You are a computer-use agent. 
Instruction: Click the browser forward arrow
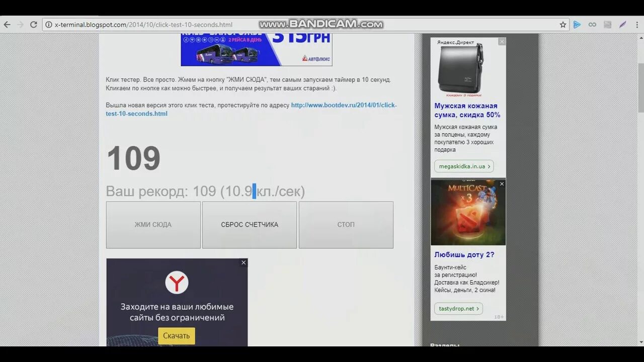tap(20, 24)
